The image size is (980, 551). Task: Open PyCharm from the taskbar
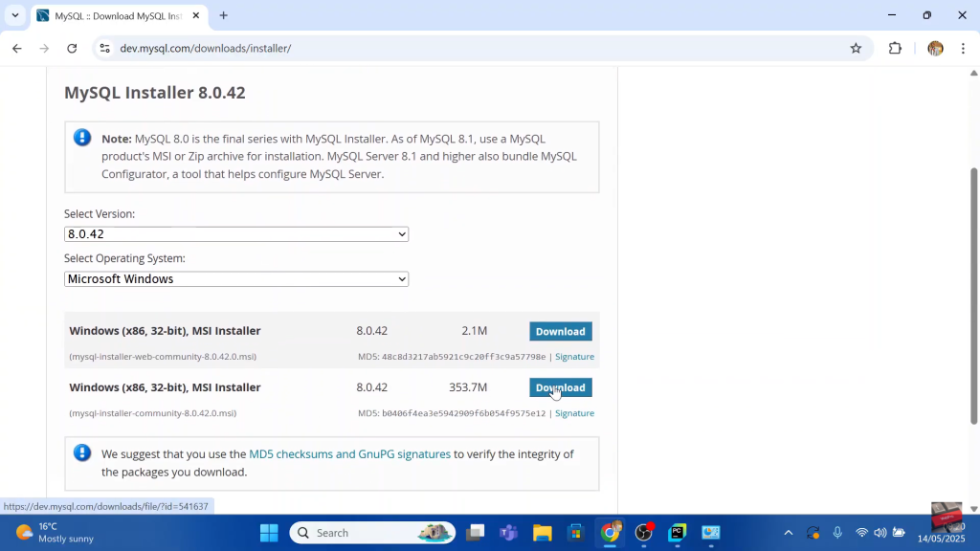677,533
